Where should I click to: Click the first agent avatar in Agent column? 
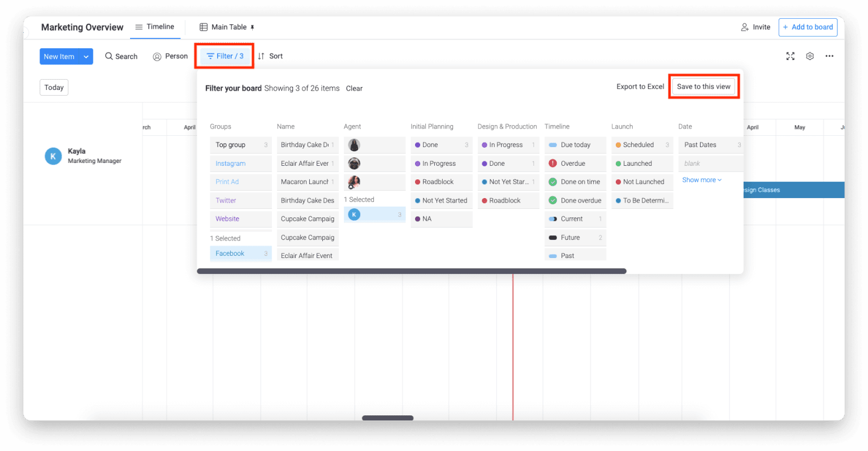(x=354, y=145)
